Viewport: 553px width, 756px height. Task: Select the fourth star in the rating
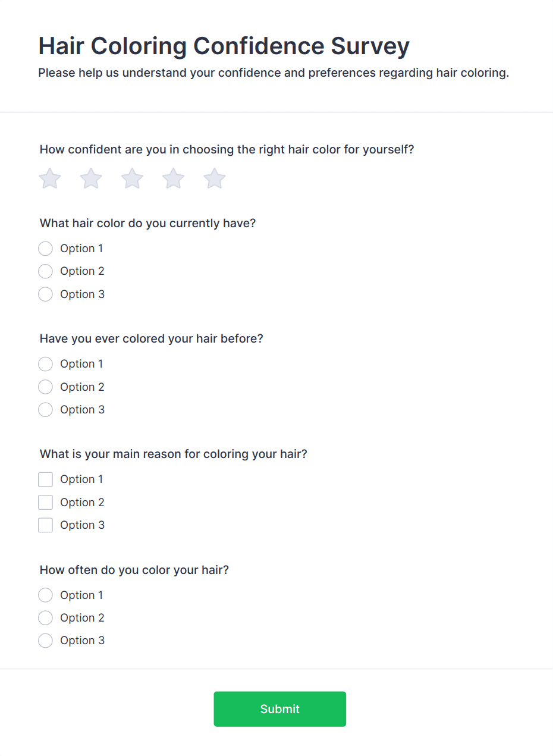[173, 178]
